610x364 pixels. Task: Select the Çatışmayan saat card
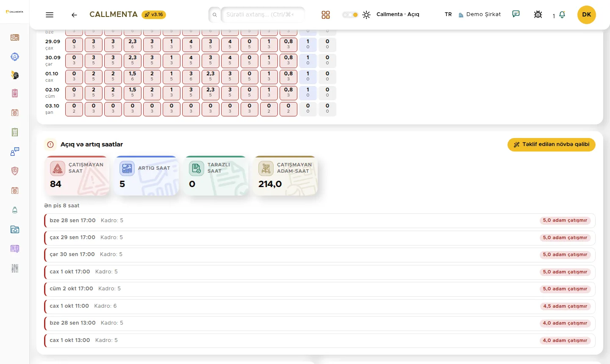point(77,176)
